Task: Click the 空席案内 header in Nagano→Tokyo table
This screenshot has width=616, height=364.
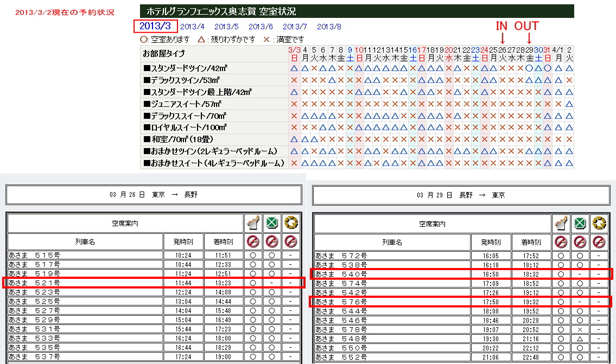Action: 431,223
